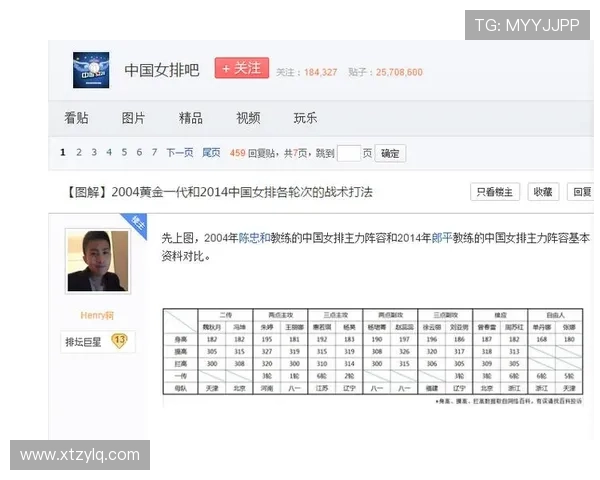600x480 pixels.
Task: Switch to the 看贴 tab
Action: click(76, 118)
